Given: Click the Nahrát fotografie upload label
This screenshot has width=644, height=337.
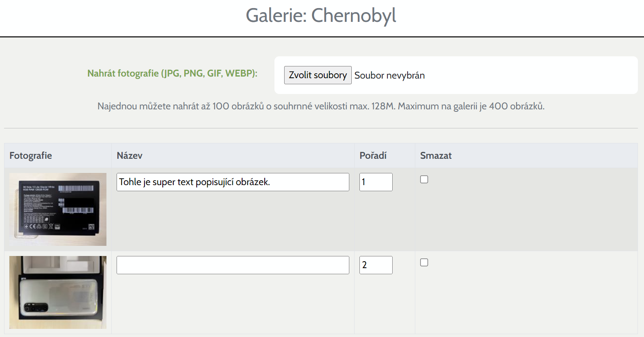Looking at the screenshot, I should coord(172,73).
